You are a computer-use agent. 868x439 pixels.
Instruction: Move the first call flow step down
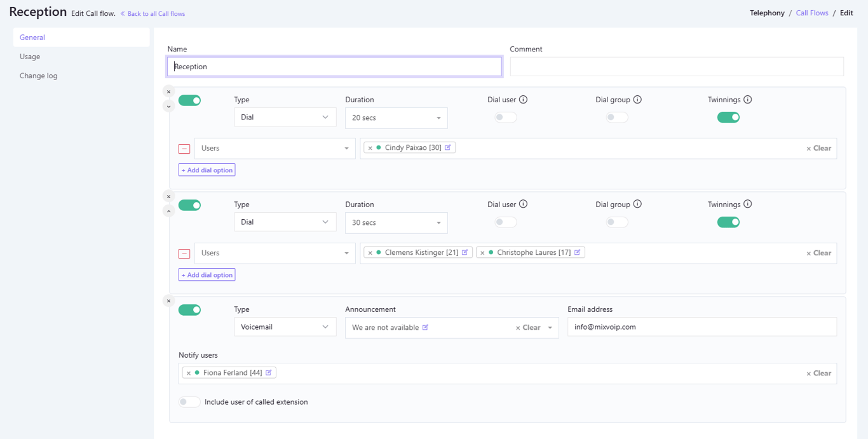pos(168,107)
